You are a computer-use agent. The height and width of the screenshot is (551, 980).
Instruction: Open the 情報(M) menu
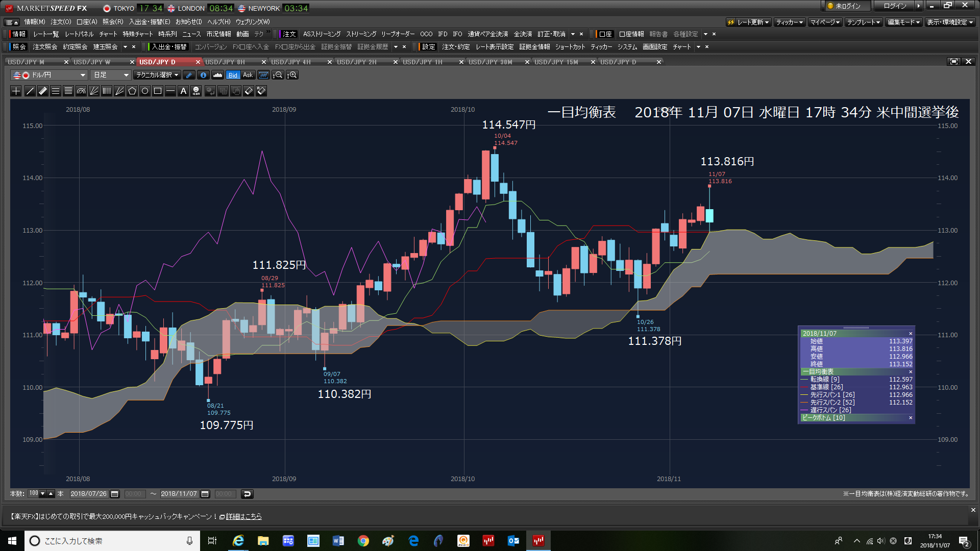[x=35, y=22]
